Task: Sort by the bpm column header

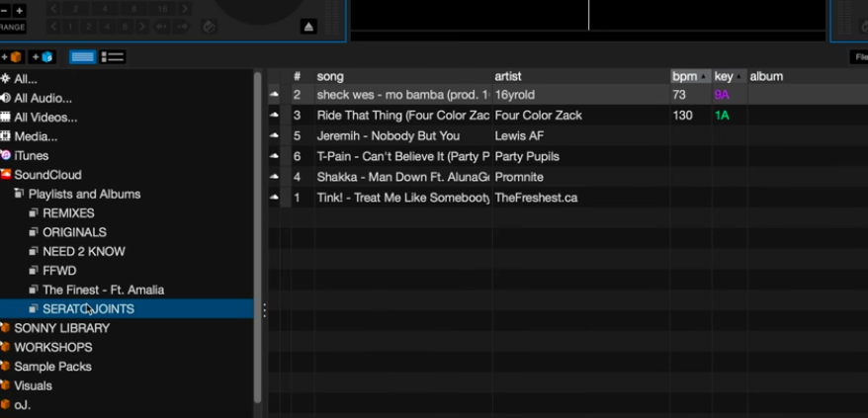Action: tap(690, 76)
